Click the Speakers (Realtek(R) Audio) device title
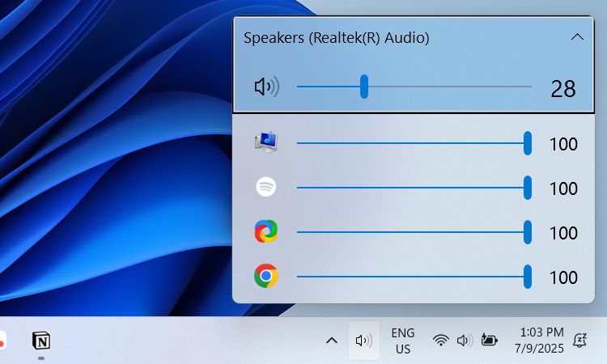The height and width of the screenshot is (364, 607). (x=337, y=38)
